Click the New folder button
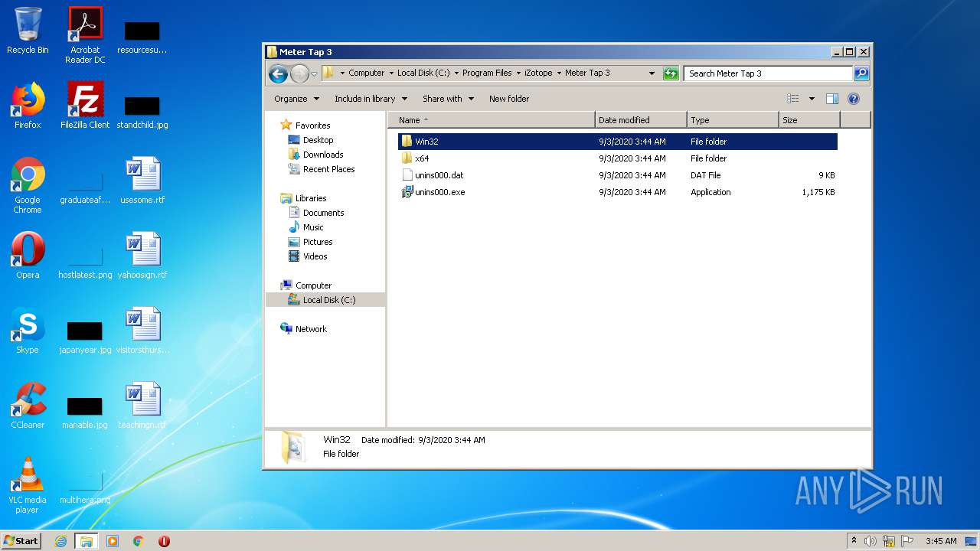The width and height of the screenshot is (980, 551). 509,99
